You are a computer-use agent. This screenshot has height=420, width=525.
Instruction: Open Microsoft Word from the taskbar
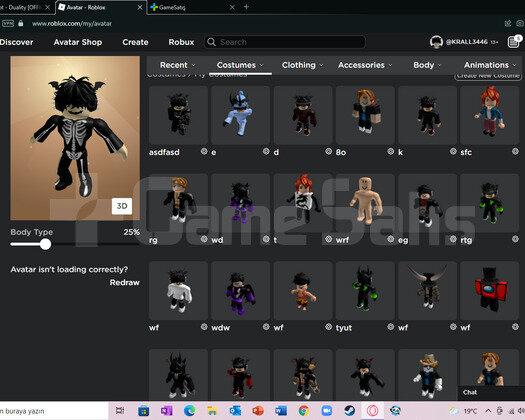click(281, 411)
